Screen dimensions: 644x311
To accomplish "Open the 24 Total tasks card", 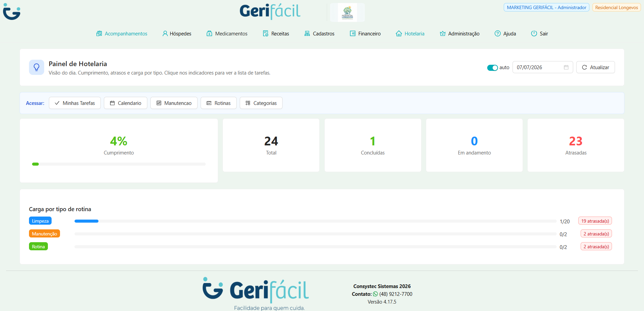I will [271, 145].
